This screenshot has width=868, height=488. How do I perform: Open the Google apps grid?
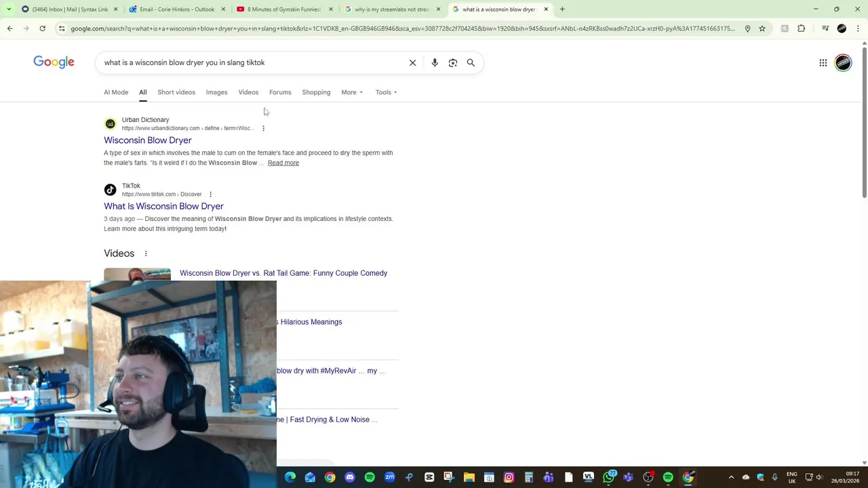(823, 62)
